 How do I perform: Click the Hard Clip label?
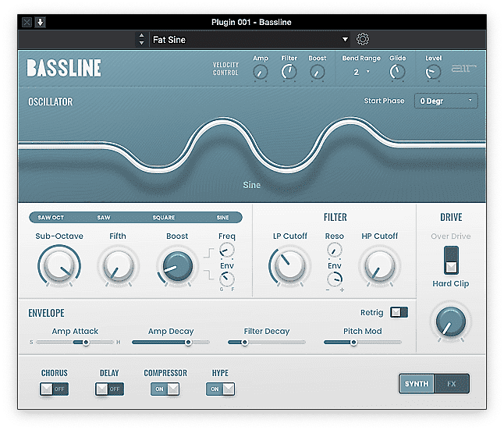(451, 283)
